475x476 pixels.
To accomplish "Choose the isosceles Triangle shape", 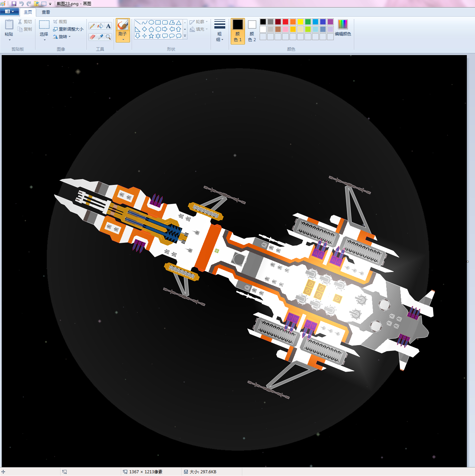I will 179,22.
